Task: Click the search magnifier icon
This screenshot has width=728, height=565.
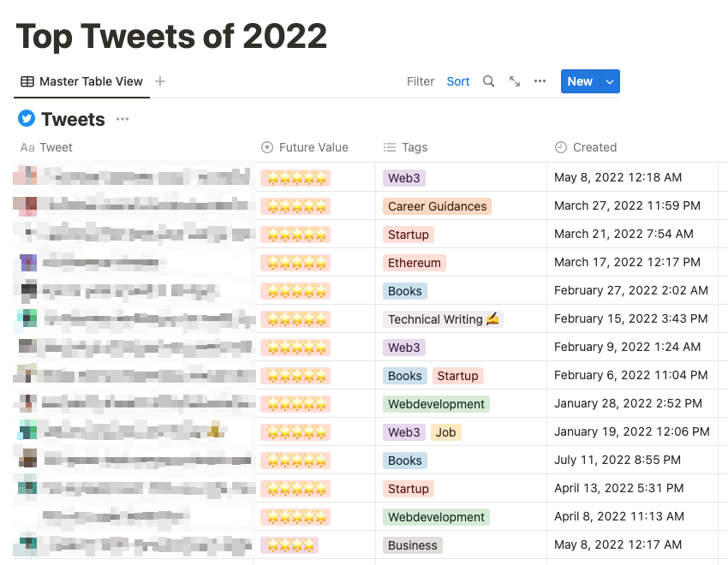Action: click(x=488, y=81)
